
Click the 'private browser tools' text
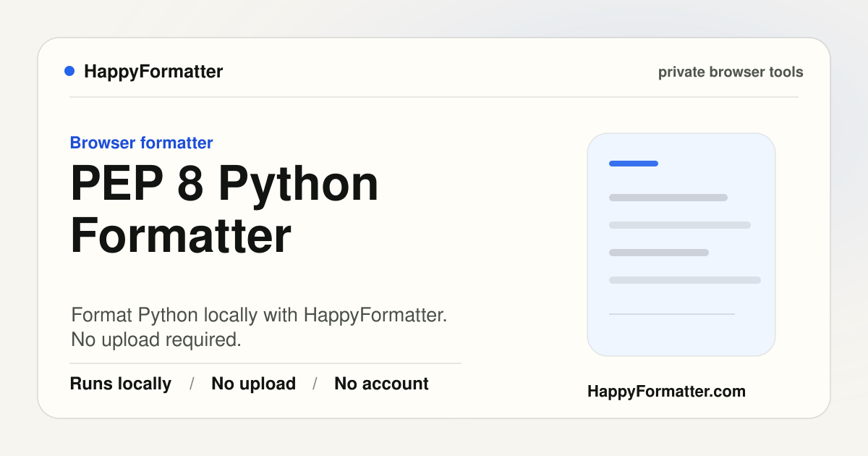[x=731, y=72]
